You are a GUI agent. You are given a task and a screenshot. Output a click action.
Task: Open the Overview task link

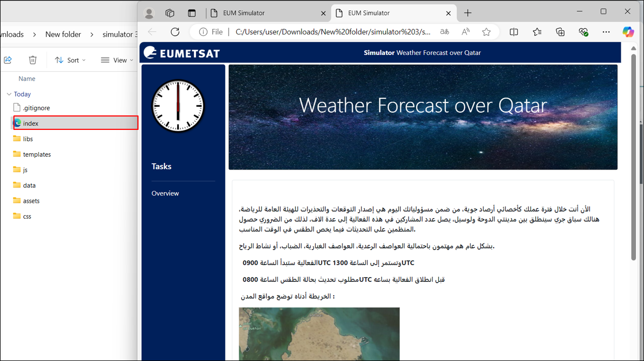pyautogui.click(x=165, y=193)
